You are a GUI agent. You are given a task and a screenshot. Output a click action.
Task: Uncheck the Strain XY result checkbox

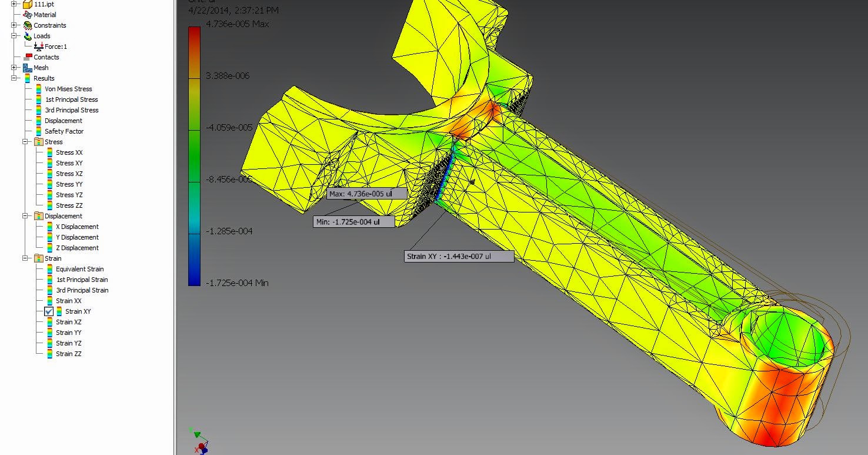coord(49,311)
